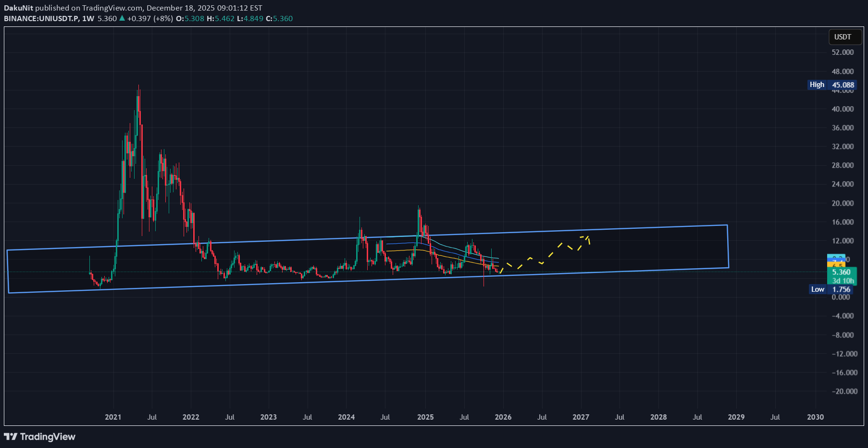The width and height of the screenshot is (868, 448).
Task: Click the green up-triangle price change icon
Action: pyautogui.click(x=122, y=18)
